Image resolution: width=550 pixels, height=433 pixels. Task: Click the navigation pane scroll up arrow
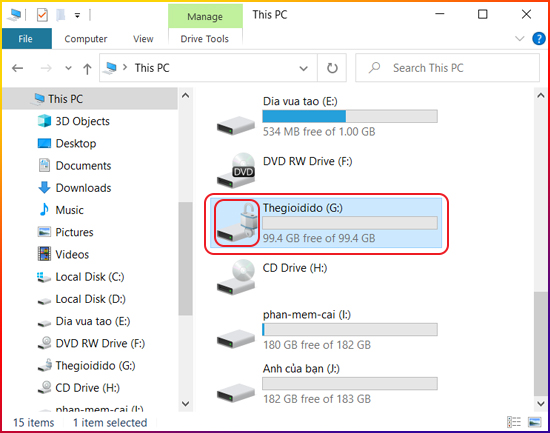[186, 95]
